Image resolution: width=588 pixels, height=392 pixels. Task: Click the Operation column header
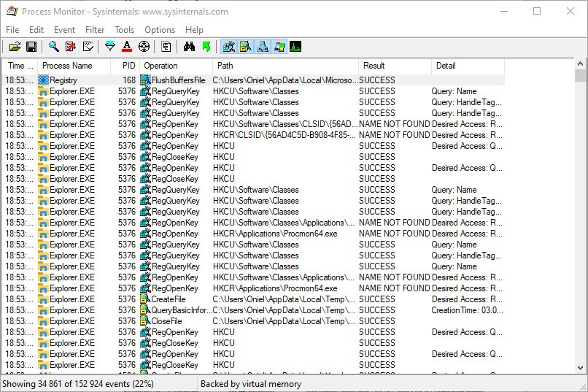(177, 66)
